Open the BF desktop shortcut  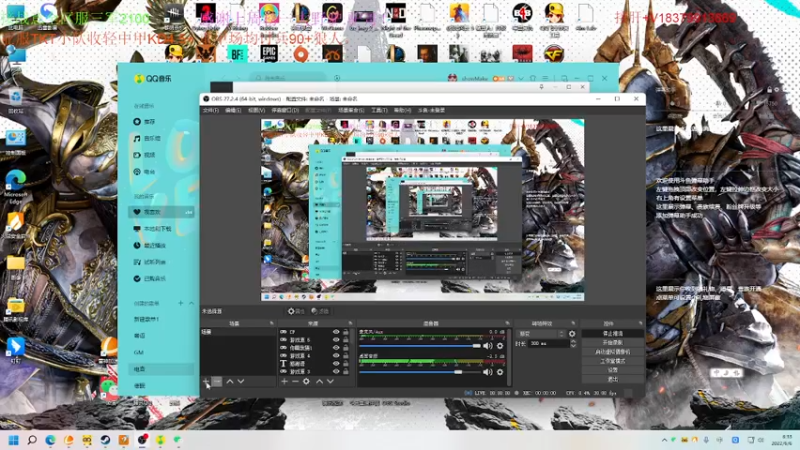pyautogui.click(x=237, y=54)
